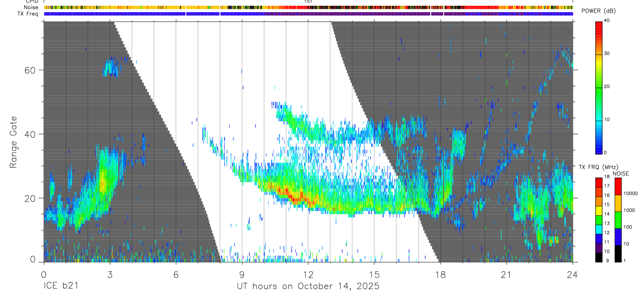The image size is (644, 297).
Task: Click x-axis tick label "12"
Action: point(308,274)
